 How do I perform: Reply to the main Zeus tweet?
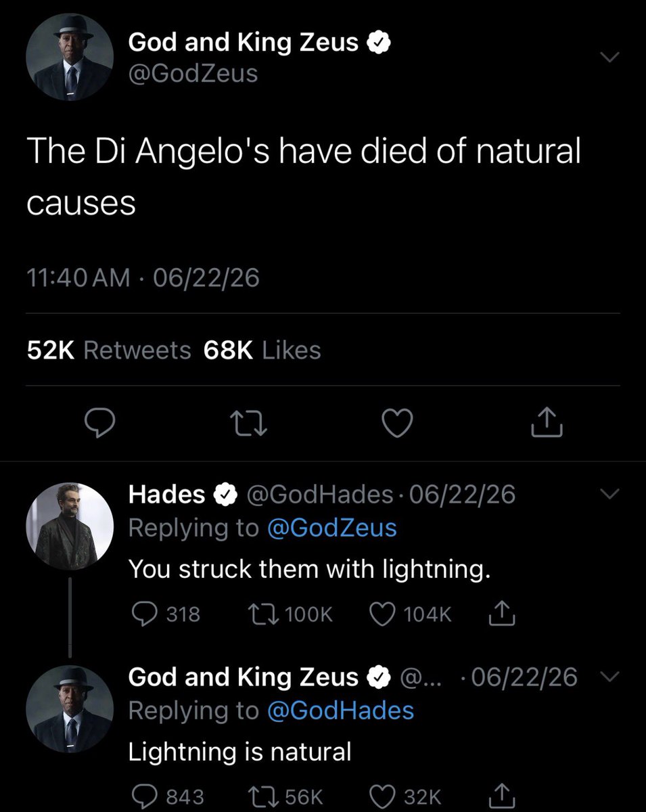100,424
